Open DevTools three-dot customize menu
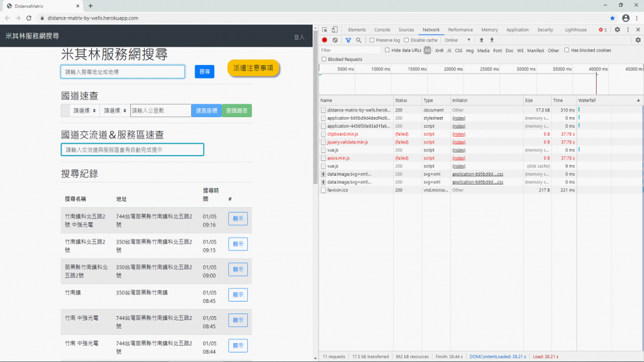This screenshot has height=362, width=644. tap(628, 30)
